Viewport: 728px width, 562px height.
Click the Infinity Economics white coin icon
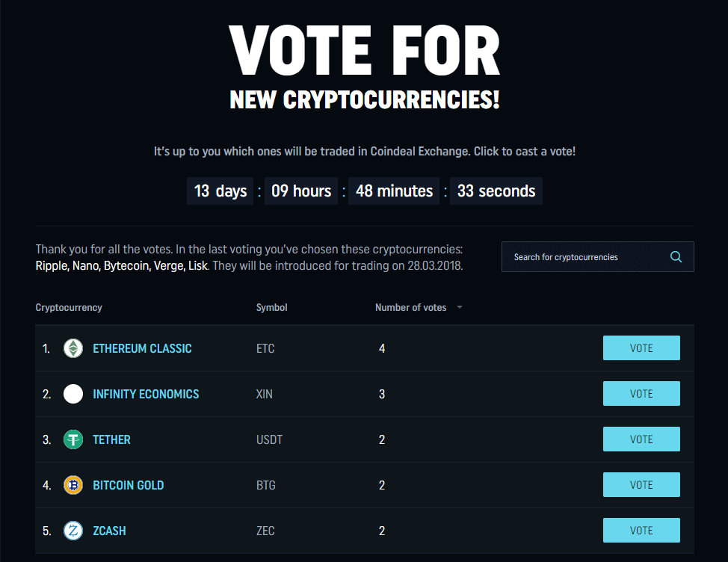coord(73,394)
